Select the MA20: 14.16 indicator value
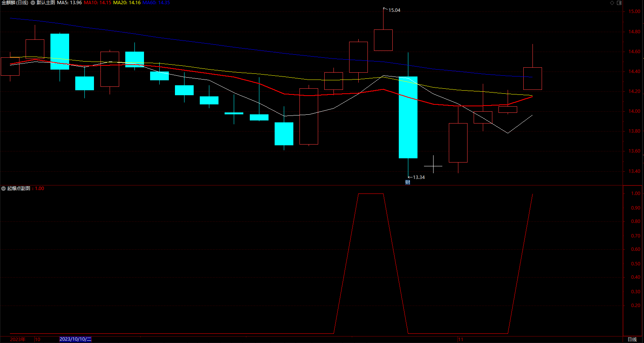This screenshot has height=343, width=644. tap(127, 3)
